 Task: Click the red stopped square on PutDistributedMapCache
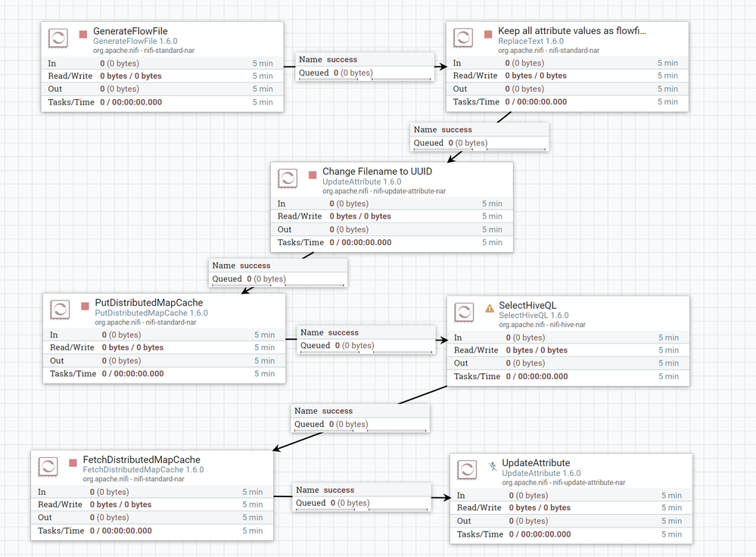(85, 307)
